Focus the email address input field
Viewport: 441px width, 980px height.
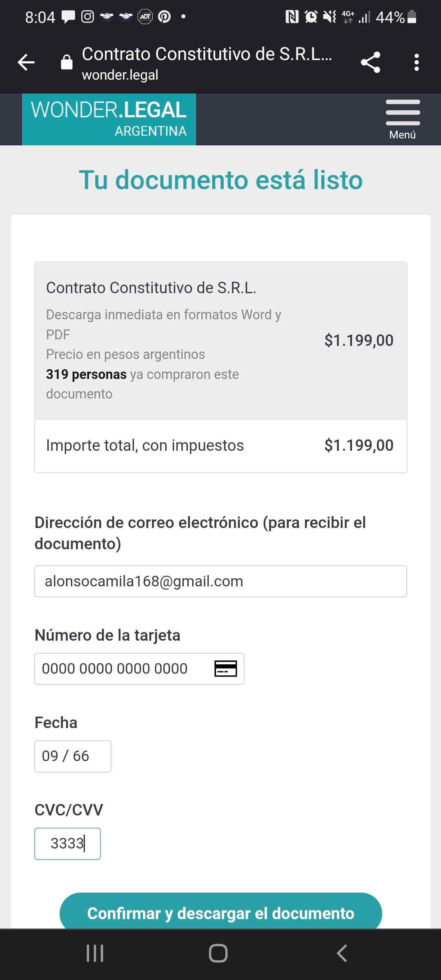pyautogui.click(x=220, y=581)
